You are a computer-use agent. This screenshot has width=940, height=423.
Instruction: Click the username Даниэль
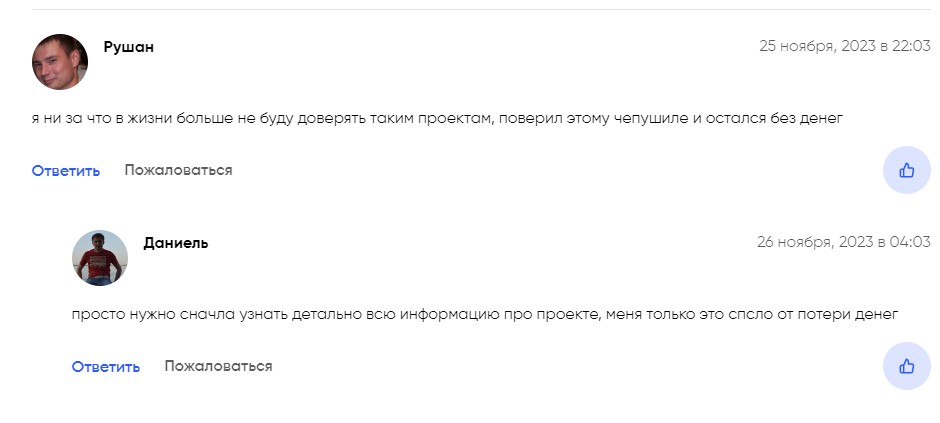(x=176, y=243)
